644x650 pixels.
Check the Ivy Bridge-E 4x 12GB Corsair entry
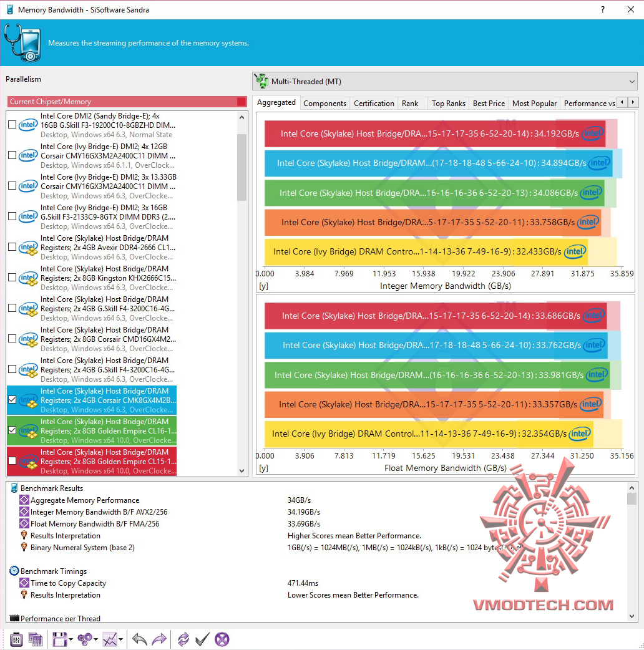(x=12, y=155)
